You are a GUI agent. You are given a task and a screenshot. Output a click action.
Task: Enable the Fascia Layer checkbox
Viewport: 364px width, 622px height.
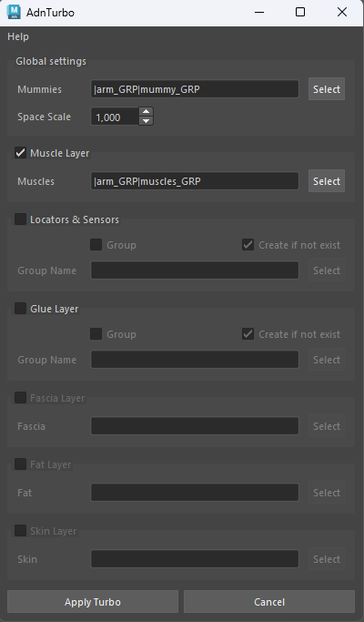click(x=20, y=397)
